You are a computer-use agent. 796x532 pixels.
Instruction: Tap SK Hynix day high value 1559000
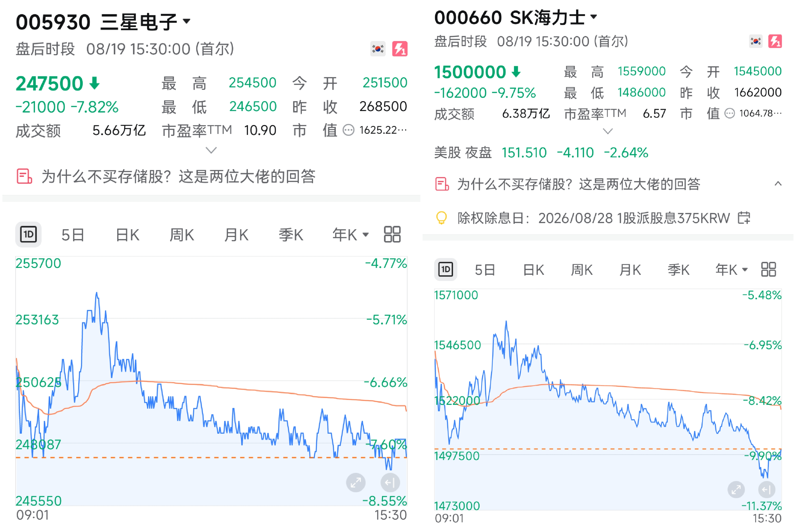(641, 71)
